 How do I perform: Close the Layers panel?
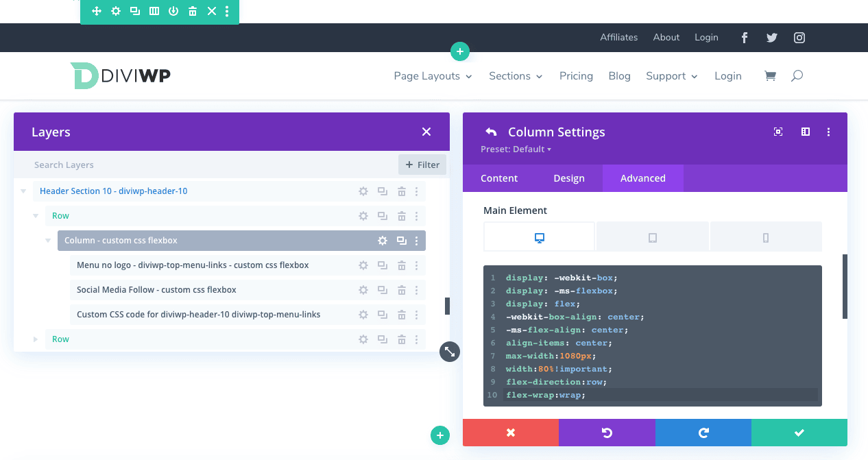(426, 132)
